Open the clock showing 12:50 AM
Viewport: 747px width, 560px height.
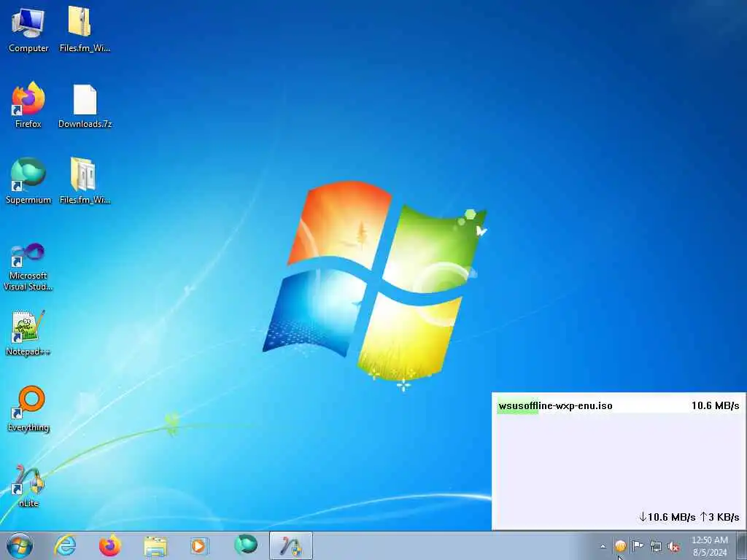click(x=710, y=546)
